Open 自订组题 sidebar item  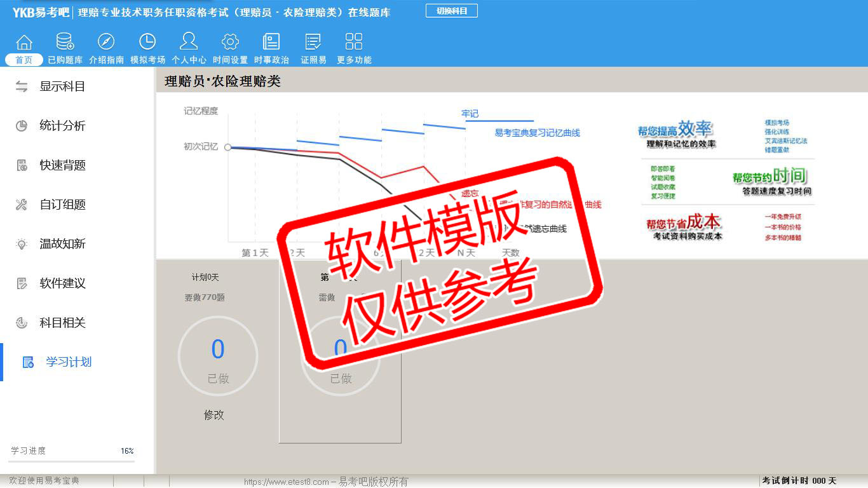click(62, 205)
